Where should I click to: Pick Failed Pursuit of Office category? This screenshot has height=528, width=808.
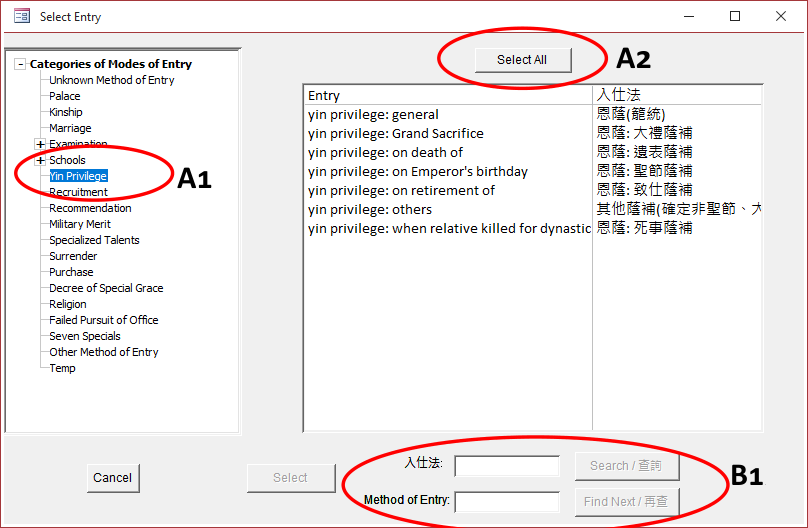coord(103,320)
